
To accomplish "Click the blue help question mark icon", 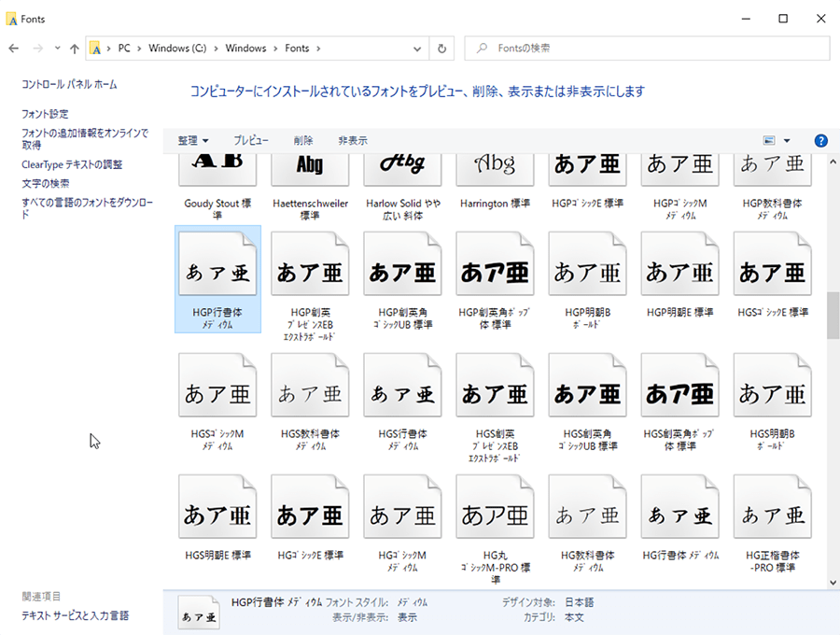I will [x=820, y=141].
